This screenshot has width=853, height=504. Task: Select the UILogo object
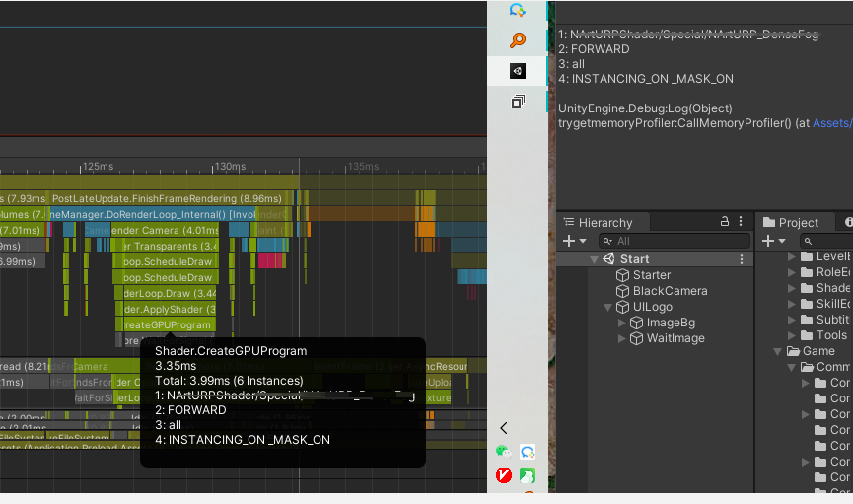click(652, 307)
